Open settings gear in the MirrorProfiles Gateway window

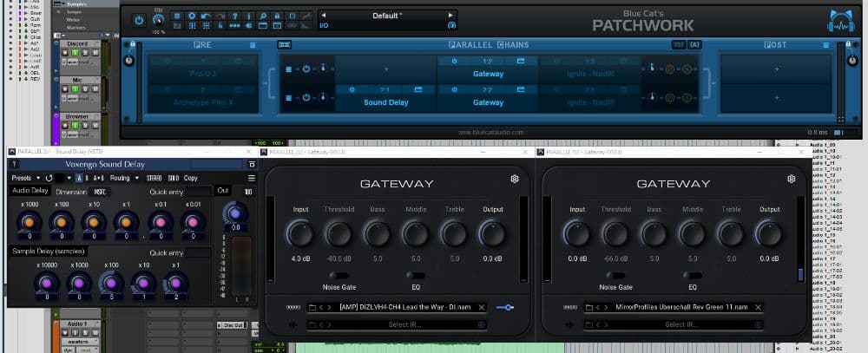pos(791,179)
